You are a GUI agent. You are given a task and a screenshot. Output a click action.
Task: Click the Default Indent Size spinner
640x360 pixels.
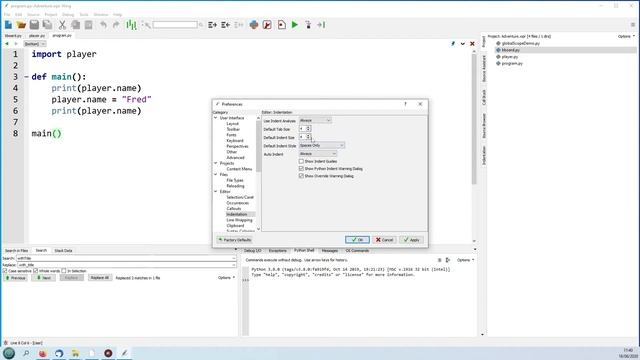tap(305, 137)
